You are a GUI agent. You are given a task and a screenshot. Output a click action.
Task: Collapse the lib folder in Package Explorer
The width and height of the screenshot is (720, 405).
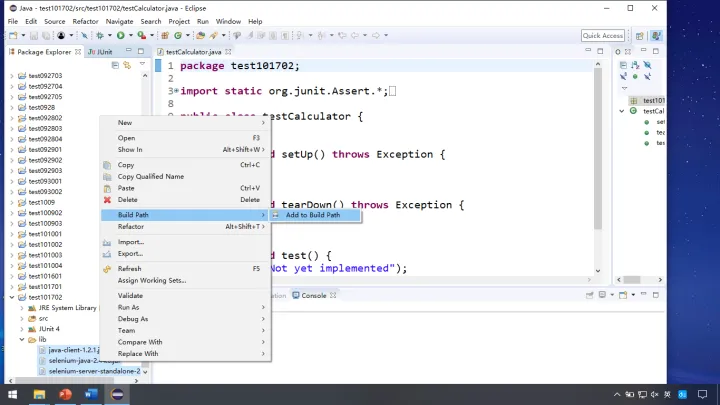click(x=22, y=340)
